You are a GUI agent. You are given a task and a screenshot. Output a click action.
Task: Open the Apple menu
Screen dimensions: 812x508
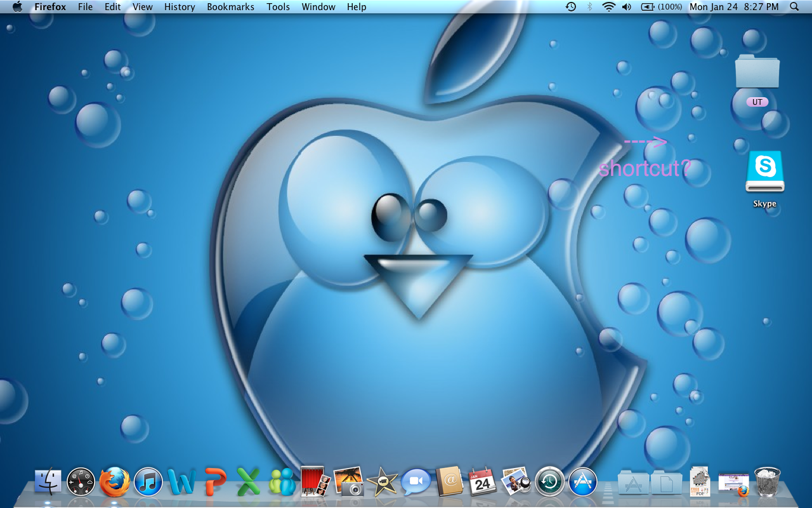17,7
